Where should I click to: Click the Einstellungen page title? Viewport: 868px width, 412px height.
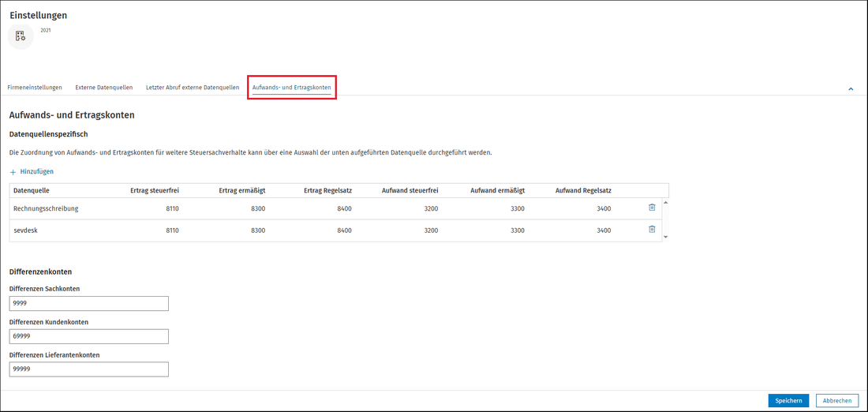(38, 16)
